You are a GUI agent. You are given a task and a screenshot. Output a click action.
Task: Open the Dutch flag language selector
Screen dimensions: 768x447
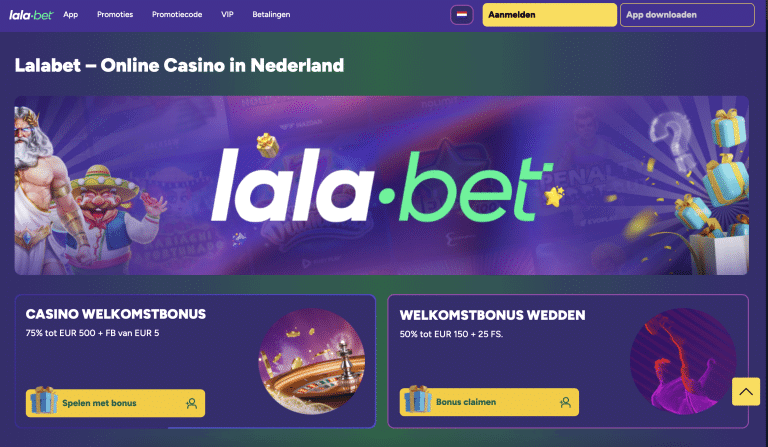pos(461,15)
